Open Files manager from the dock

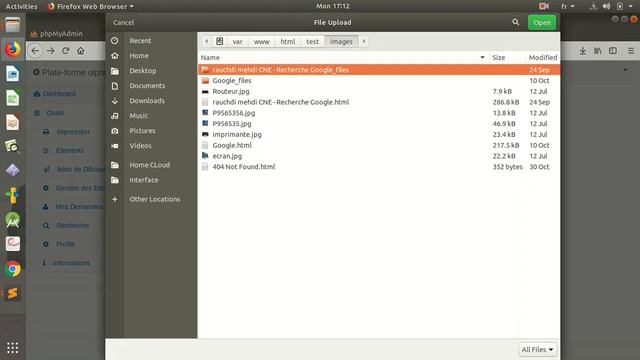tap(13, 25)
